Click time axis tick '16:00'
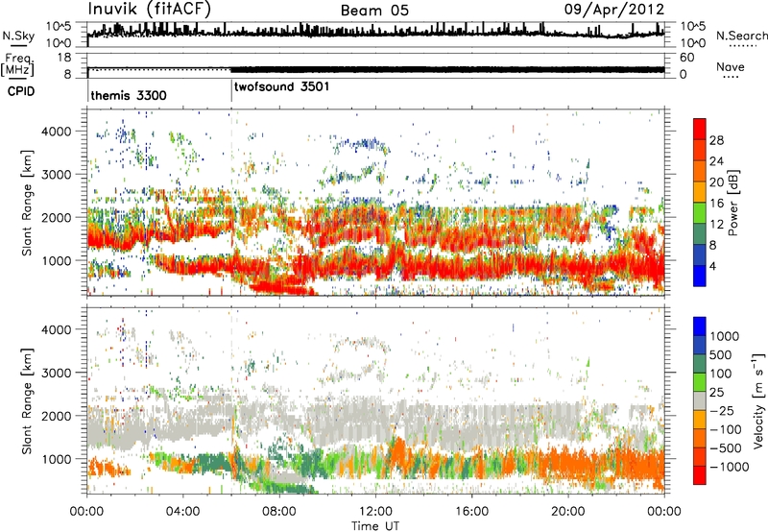This screenshot has height=532, width=768. point(471,512)
